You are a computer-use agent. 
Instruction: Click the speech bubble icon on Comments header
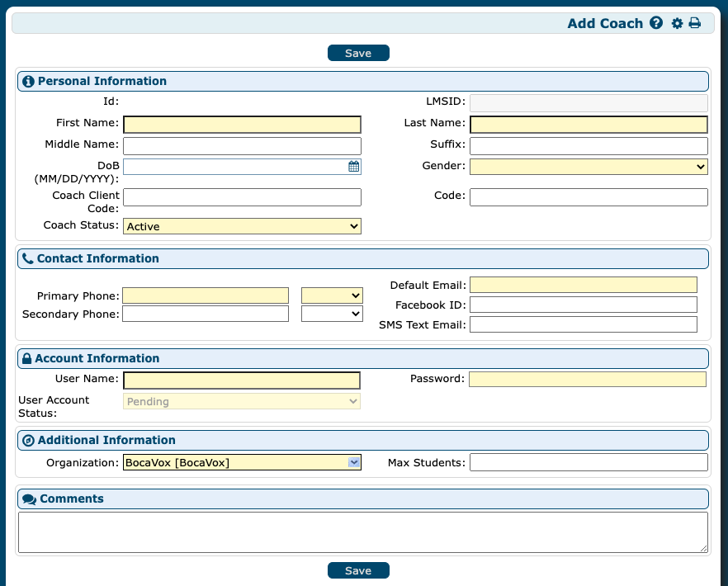pos(28,499)
